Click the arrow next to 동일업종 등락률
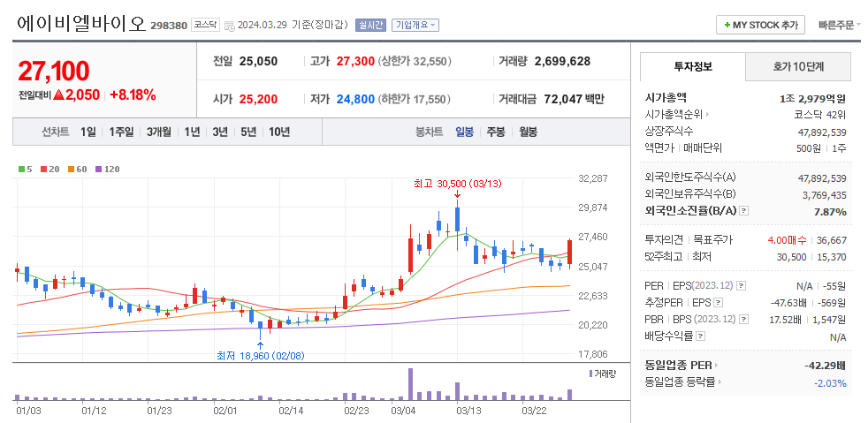Viewport: 868px width, 423px height. pos(720,382)
